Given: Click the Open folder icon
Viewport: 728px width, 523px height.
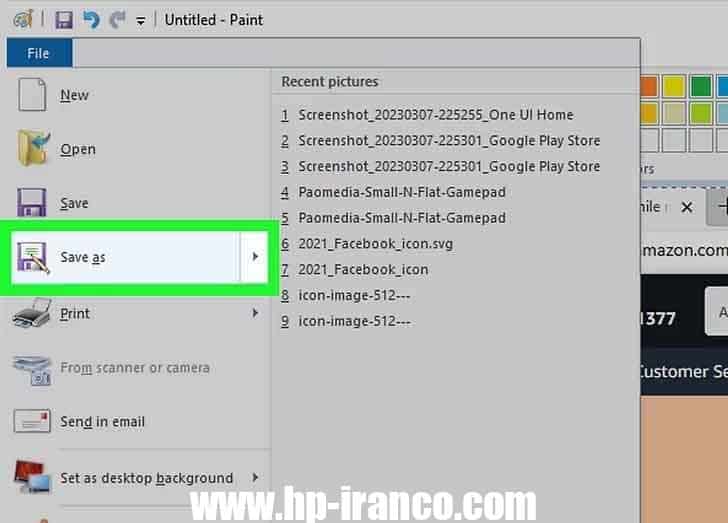Looking at the screenshot, I should click(x=33, y=149).
